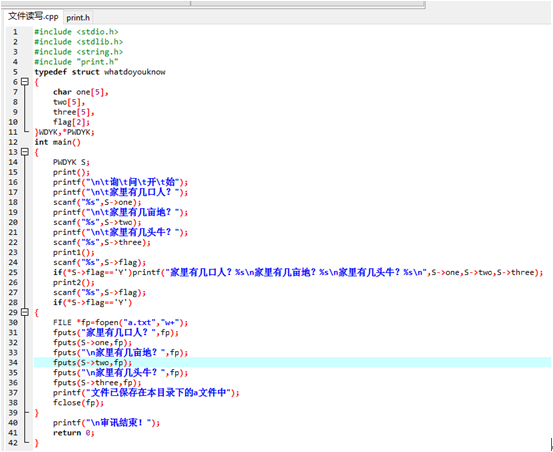Click line number 34 in the gutter
This screenshot has width=553, height=452.
pos(13,362)
